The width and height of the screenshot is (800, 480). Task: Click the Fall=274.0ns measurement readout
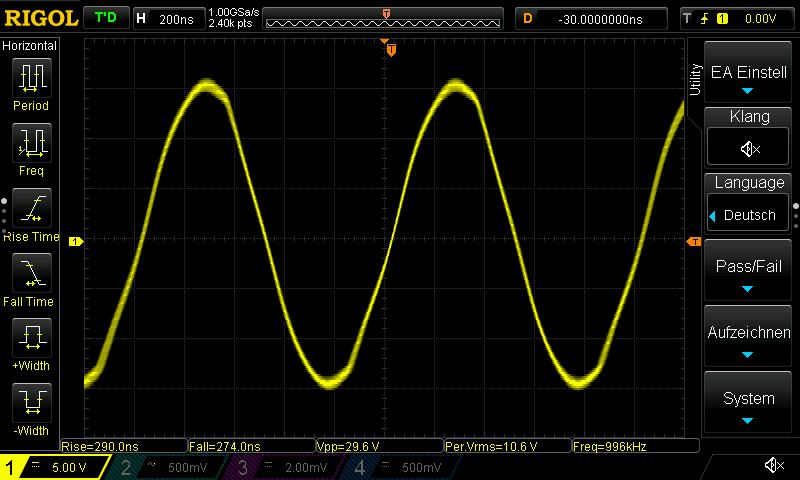tap(252, 446)
